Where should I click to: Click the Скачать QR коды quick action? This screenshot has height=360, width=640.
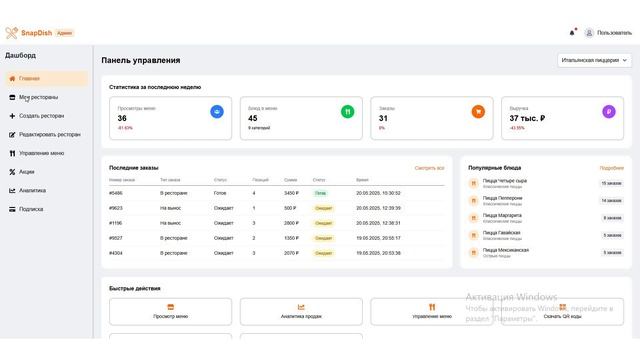click(x=562, y=312)
